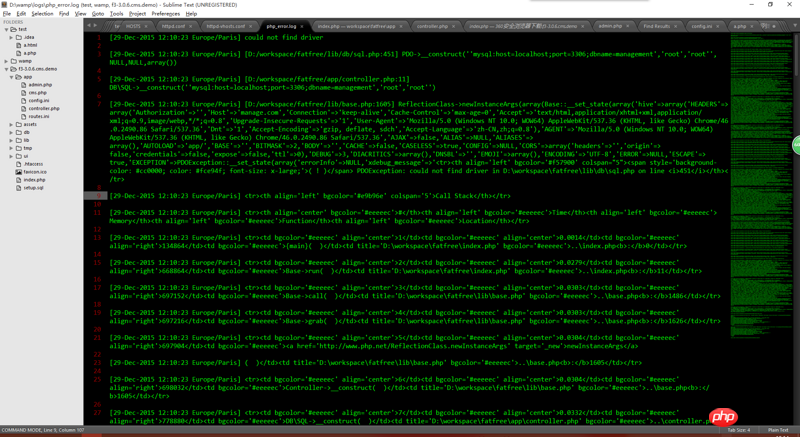Viewport: 800px width, 437px height.
Task: Open the Goto menu
Action: pos(98,14)
